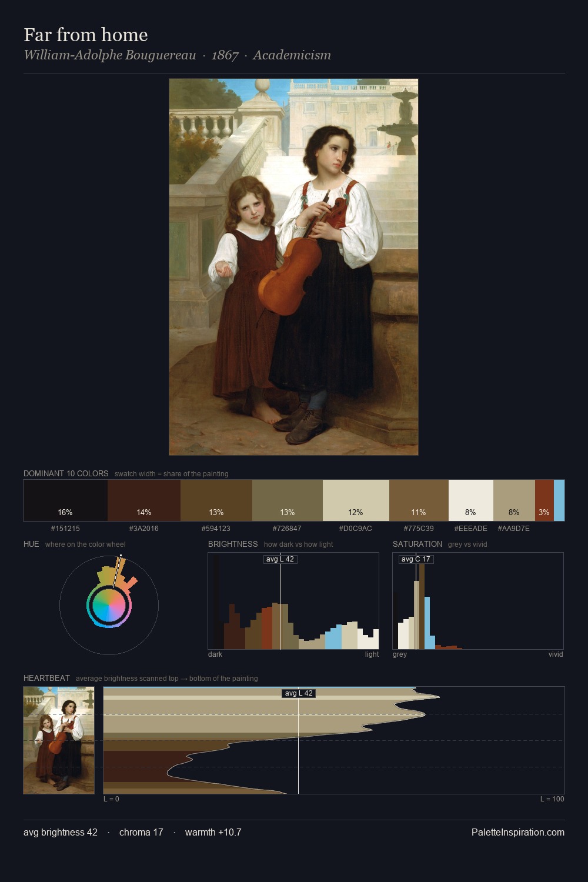Click the #EEEADE hex code label
Image resolution: width=588 pixels, height=882 pixels.
pos(471,529)
